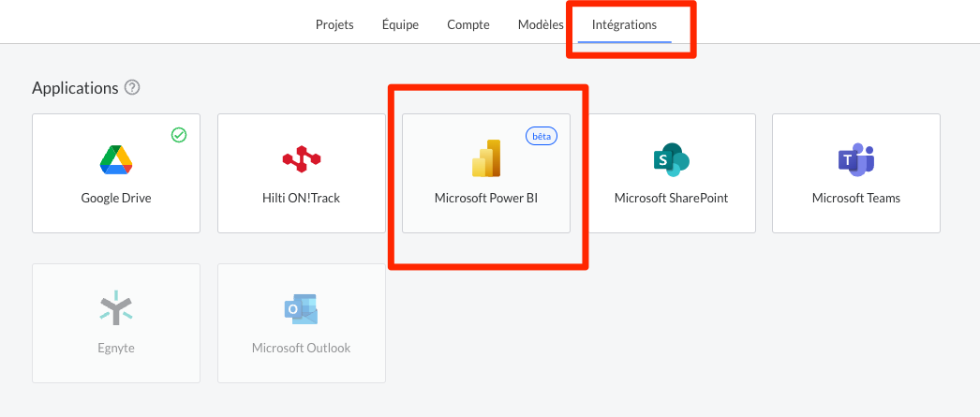Click the Applications section heading
The width and height of the screenshot is (980, 417).
[75, 88]
